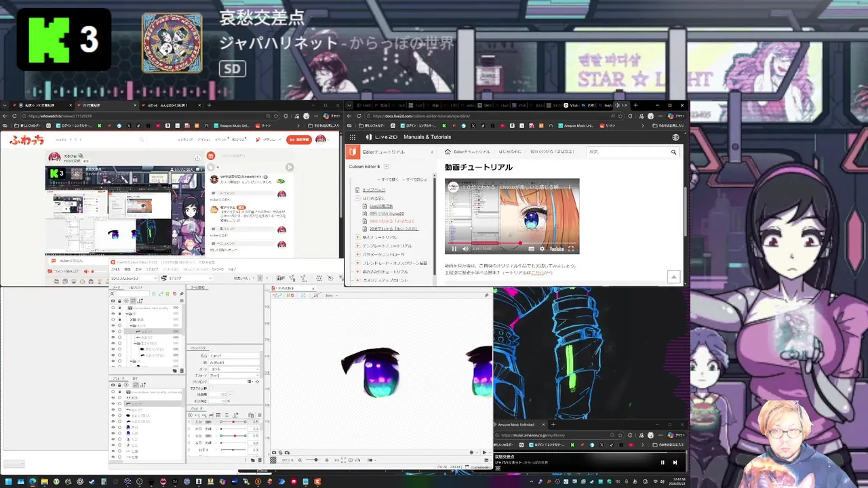Open the SDK target version dropdown in Cubism
The height and width of the screenshot is (488, 868).
coord(134,278)
